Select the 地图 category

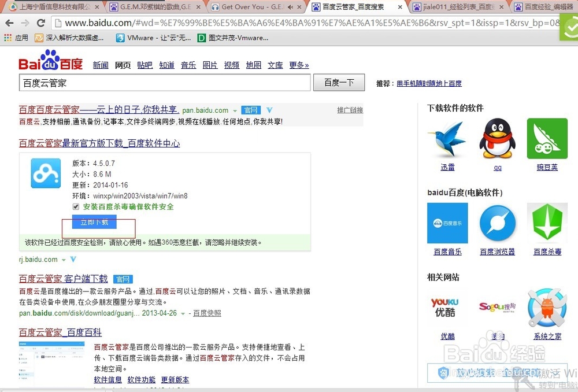[x=254, y=65]
